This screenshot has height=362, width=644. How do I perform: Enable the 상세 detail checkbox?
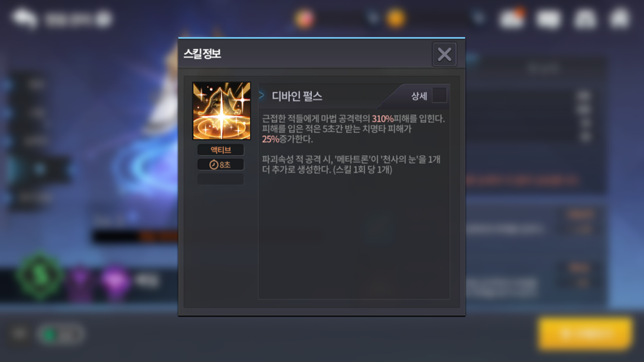[439, 95]
